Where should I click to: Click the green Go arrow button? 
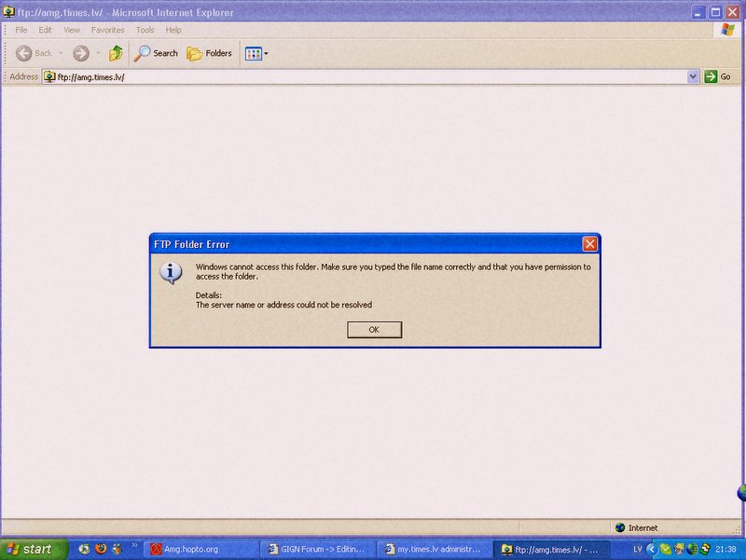tap(717, 76)
